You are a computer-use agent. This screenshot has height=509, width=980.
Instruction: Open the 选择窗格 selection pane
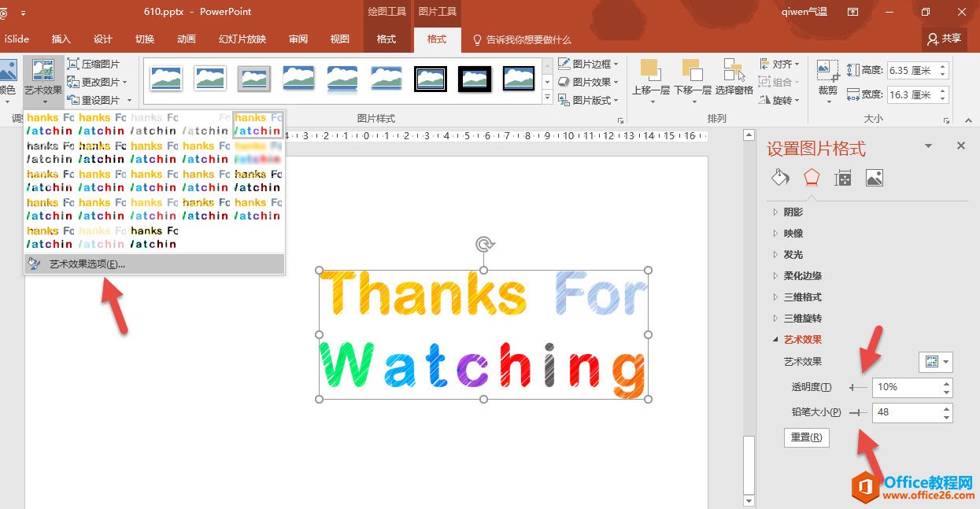point(734,72)
